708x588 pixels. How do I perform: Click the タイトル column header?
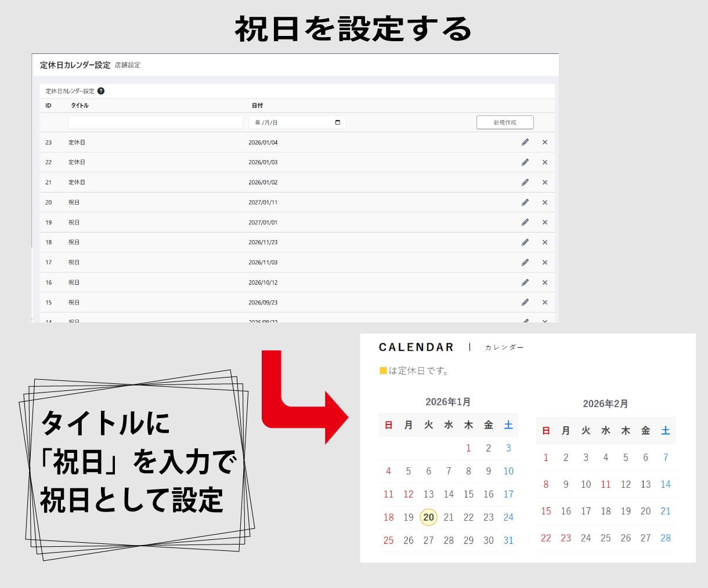click(x=80, y=106)
